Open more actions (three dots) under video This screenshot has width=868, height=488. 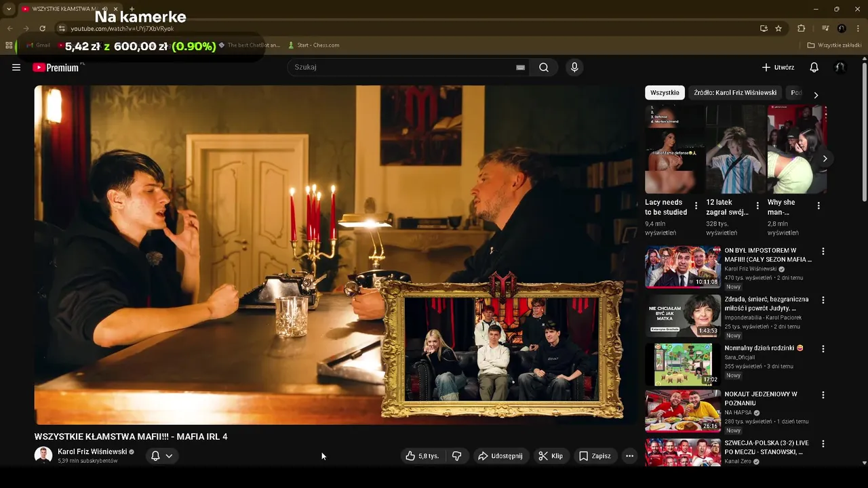click(x=629, y=456)
